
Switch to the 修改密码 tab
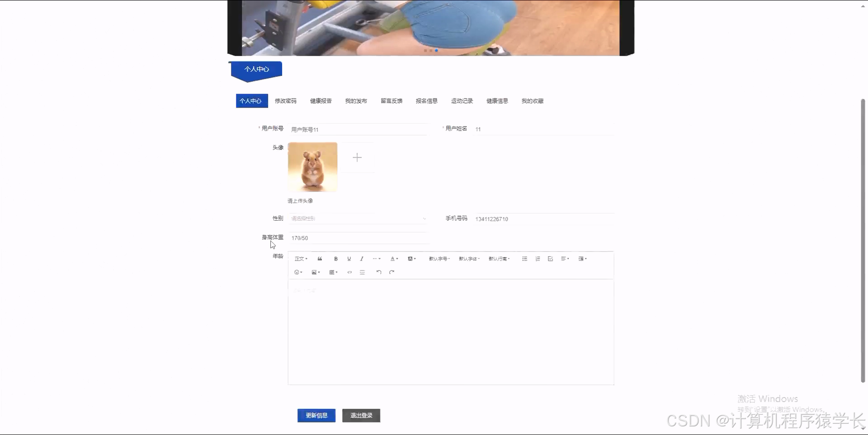click(x=285, y=101)
